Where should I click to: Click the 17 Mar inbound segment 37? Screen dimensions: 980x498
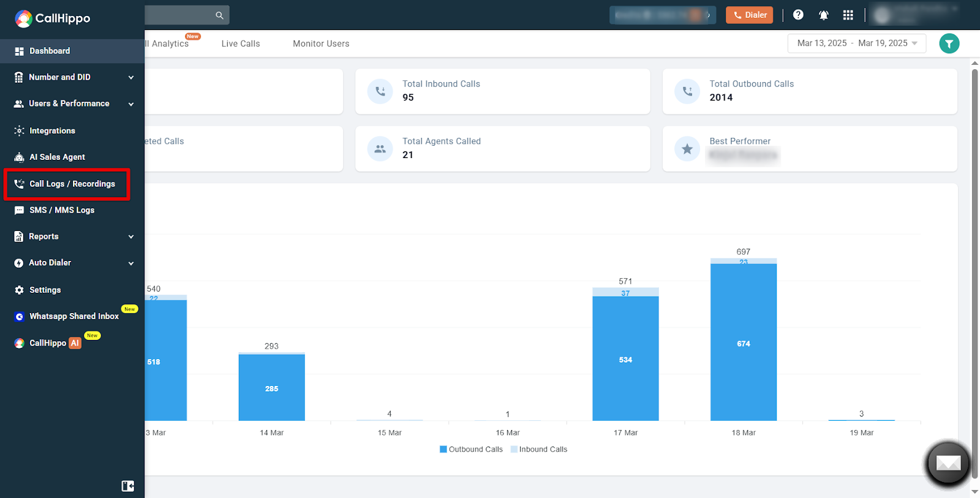point(625,292)
